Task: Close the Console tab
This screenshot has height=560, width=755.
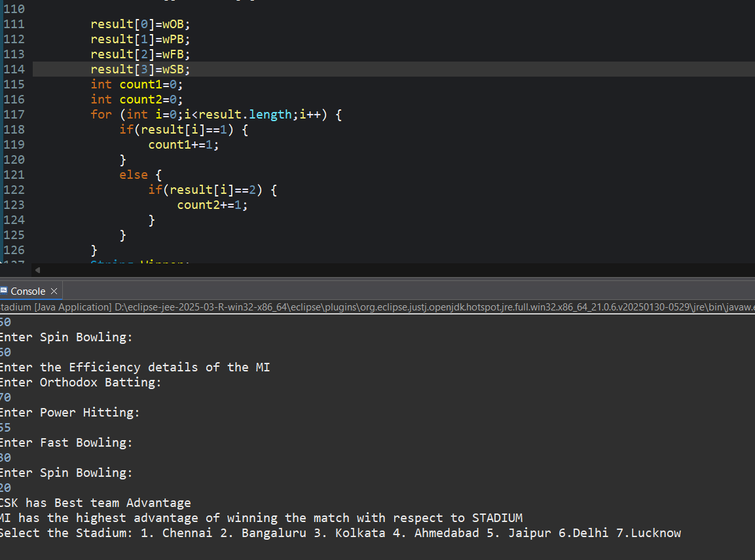Action: (54, 291)
